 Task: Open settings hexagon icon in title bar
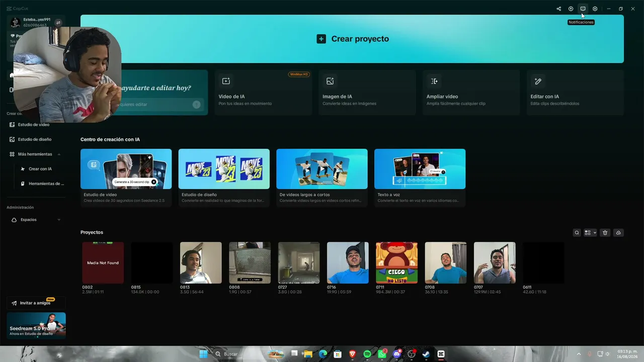coord(595,9)
